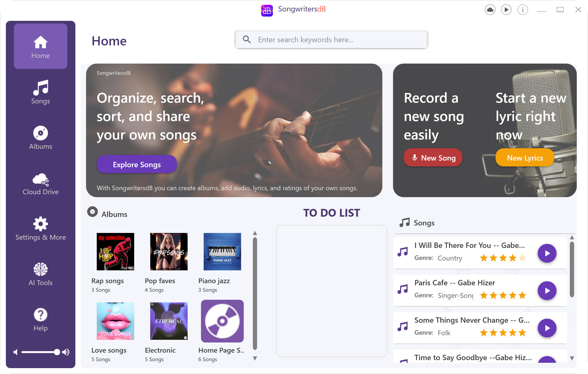
Task: Click note icon beside Some Things Never Change
Action: pos(403,326)
